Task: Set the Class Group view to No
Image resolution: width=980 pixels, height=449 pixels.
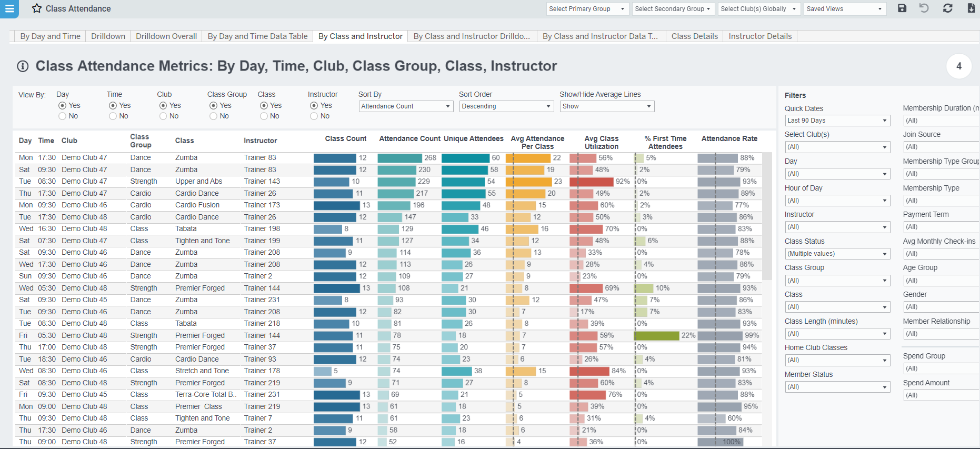Action: pos(214,116)
